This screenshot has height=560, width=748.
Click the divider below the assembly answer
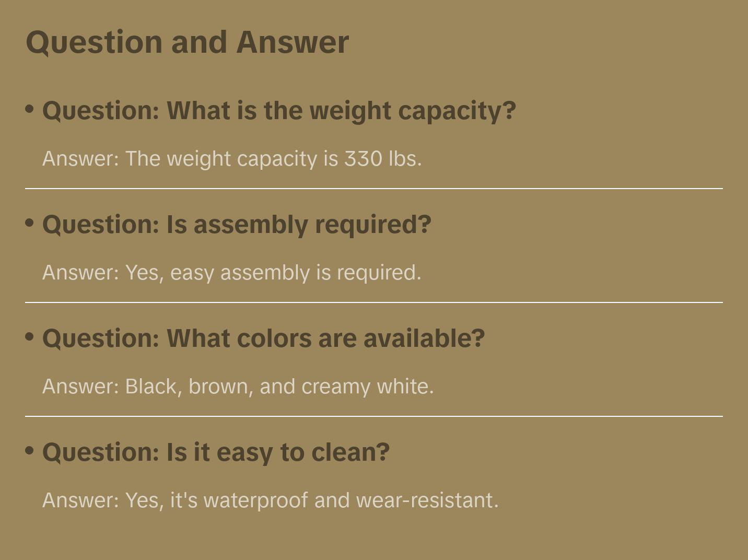click(374, 302)
